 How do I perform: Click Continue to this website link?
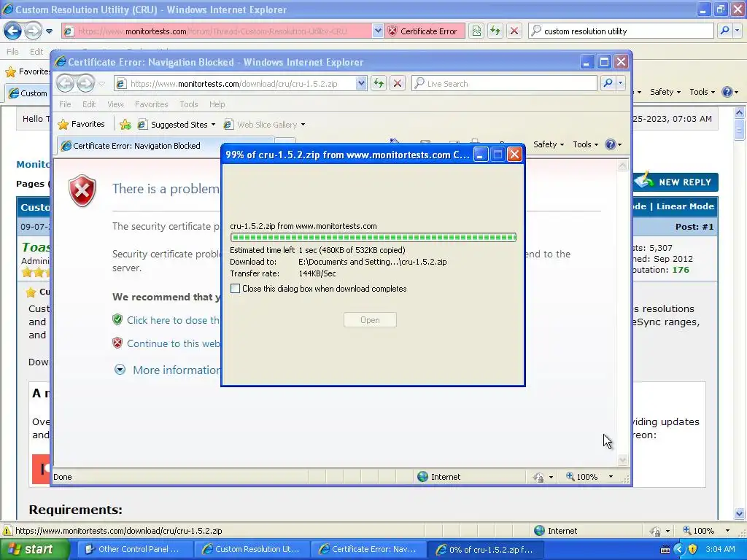coord(173,343)
